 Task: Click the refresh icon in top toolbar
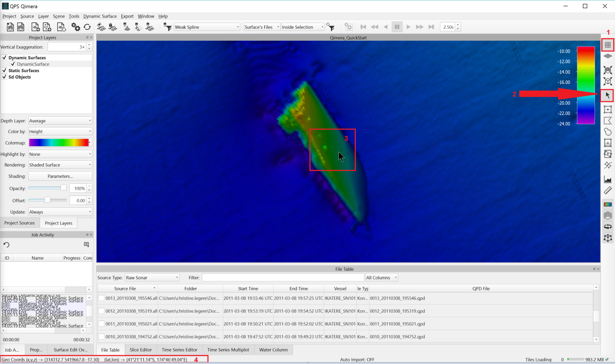[x=87, y=27]
